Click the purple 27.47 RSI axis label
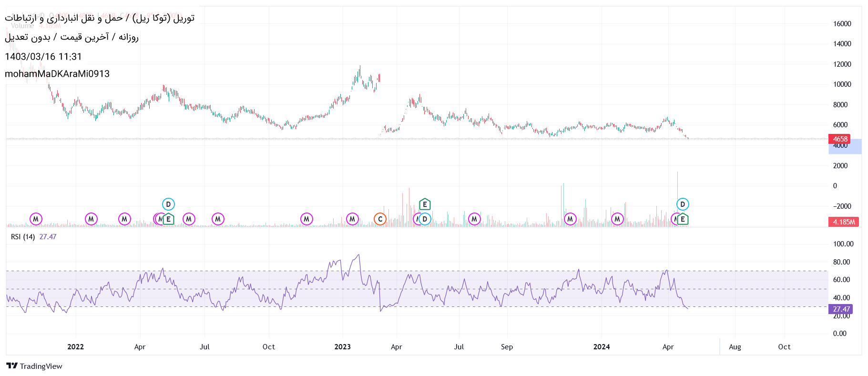 point(841,309)
